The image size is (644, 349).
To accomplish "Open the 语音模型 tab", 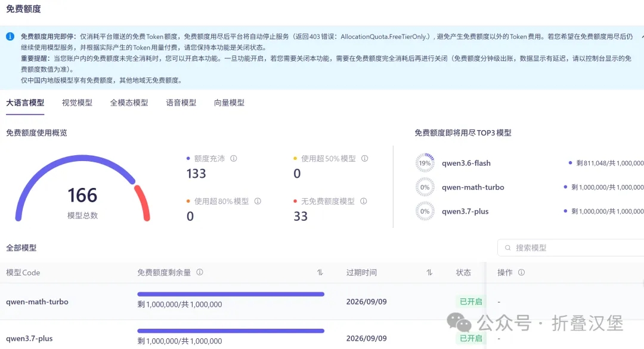I will click(x=181, y=103).
